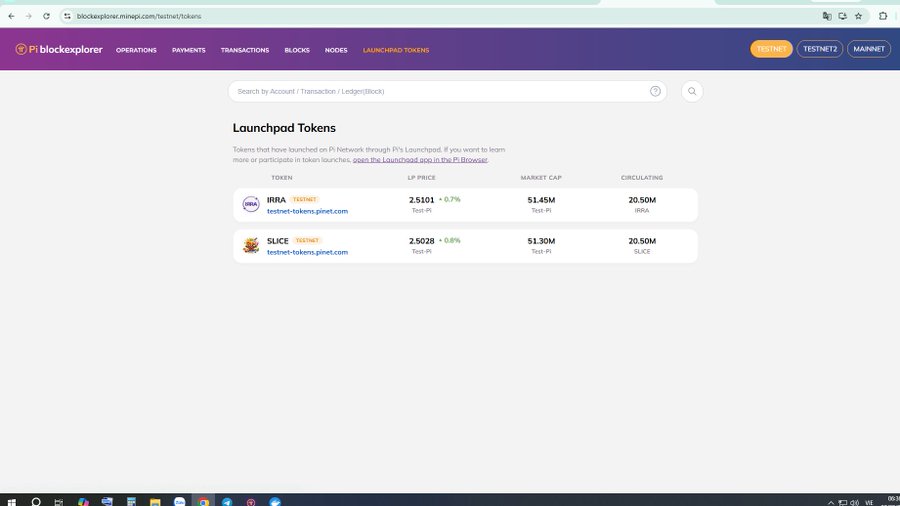This screenshot has width=900, height=506.
Task: Click IRRA's market cap 51.45M
Action: (x=541, y=200)
